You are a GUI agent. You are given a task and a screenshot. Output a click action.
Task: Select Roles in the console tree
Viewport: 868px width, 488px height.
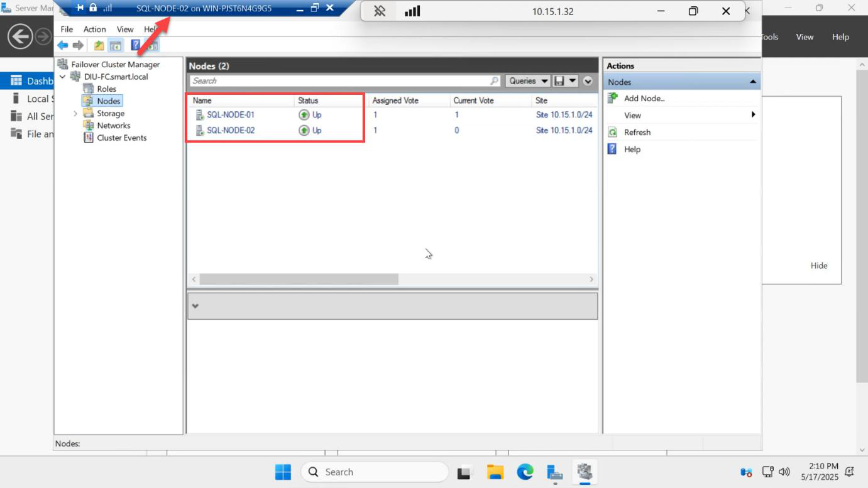[106, 89]
